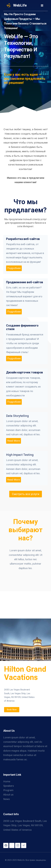Open the News footer link
This screenshot has width=51, height=868.
(x=6, y=799)
